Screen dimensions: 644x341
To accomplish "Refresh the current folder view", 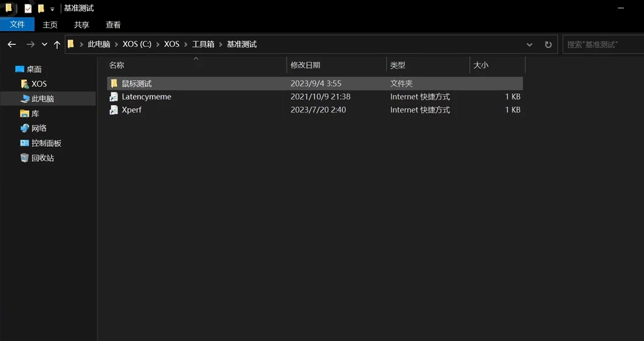I will pos(548,44).
